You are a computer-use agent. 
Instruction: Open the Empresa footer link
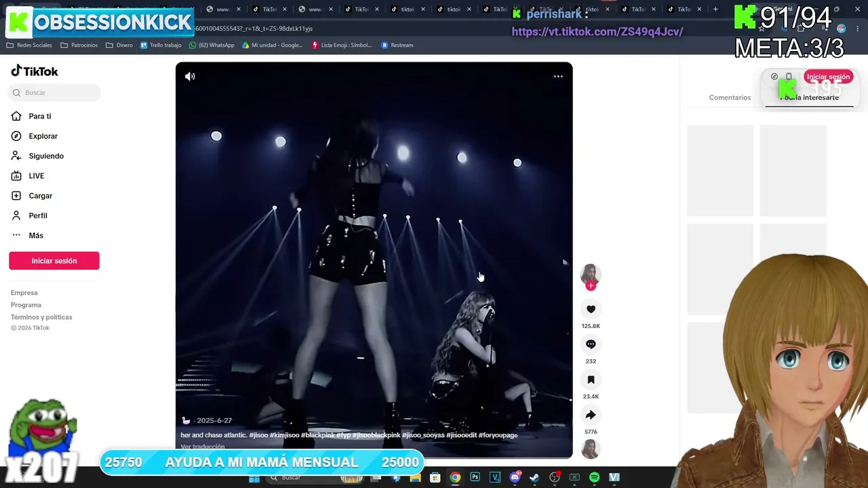[x=24, y=293]
